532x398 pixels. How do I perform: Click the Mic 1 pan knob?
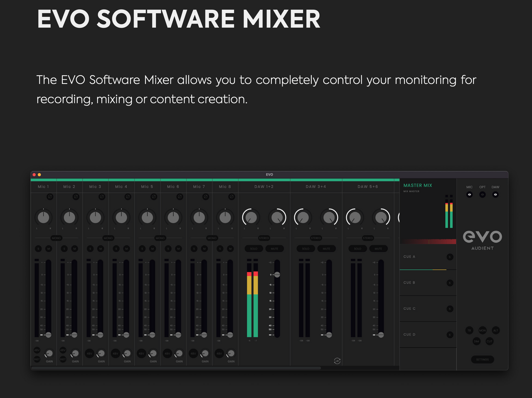tap(43, 217)
